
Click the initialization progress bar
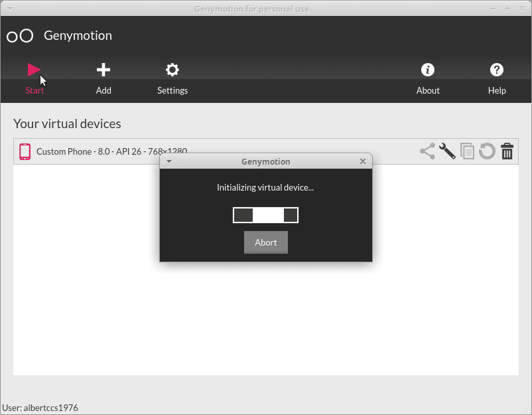coord(265,215)
